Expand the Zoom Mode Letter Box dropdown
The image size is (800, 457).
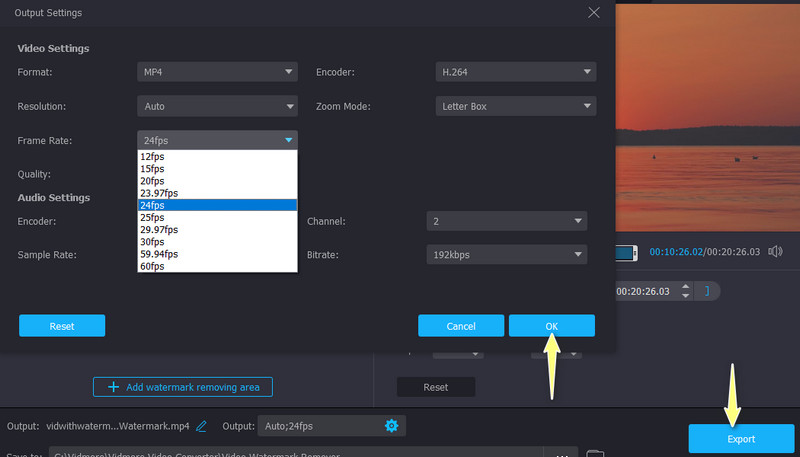tap(515, 106)
